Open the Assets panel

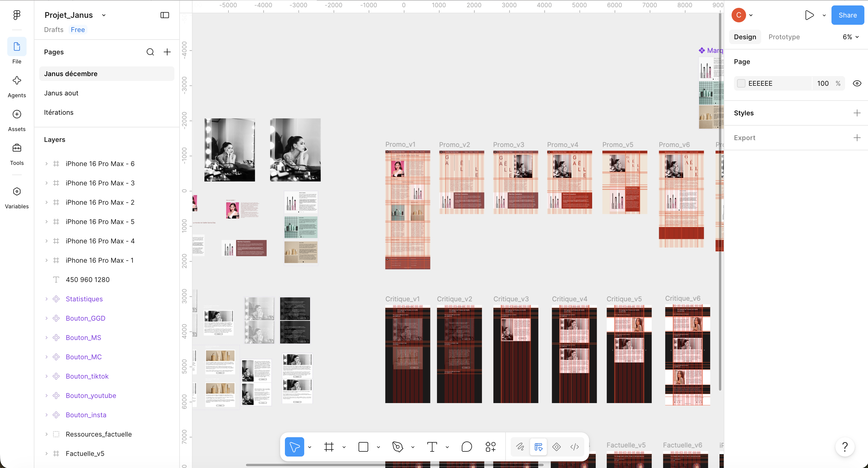(x=17, y=120)
